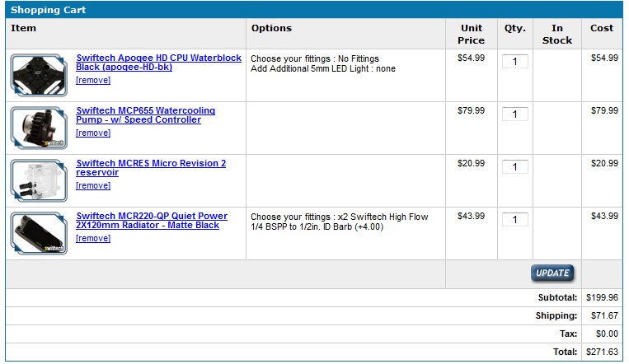The width and height of the screenshot is (629, 364).
Task: Remove the MCR220-QP Radiator from cart
Action: pyautogui.click(x=93, y=238)
